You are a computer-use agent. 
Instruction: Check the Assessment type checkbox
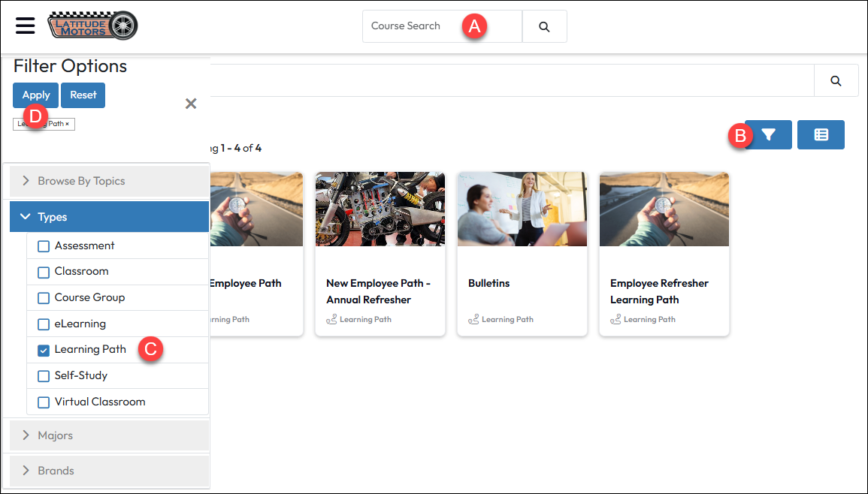44,246
